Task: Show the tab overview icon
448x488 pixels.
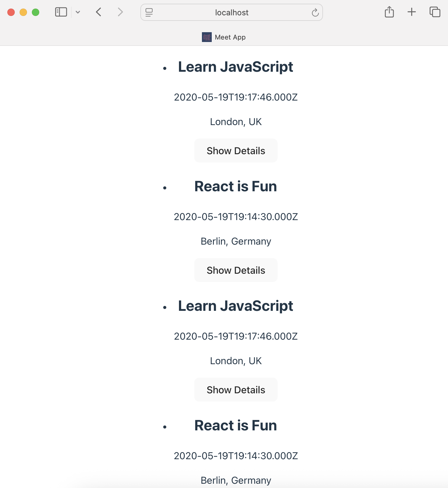Action: (x=435, y=12)
